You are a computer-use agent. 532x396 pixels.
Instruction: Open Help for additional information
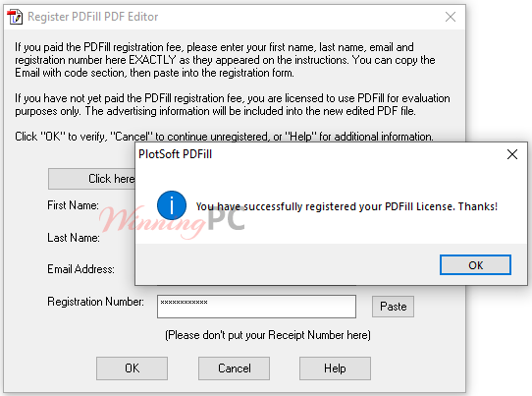335,368
